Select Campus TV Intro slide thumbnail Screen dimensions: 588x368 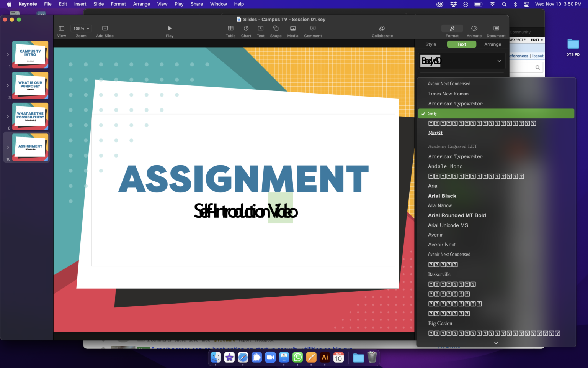[x=30, y=54]
